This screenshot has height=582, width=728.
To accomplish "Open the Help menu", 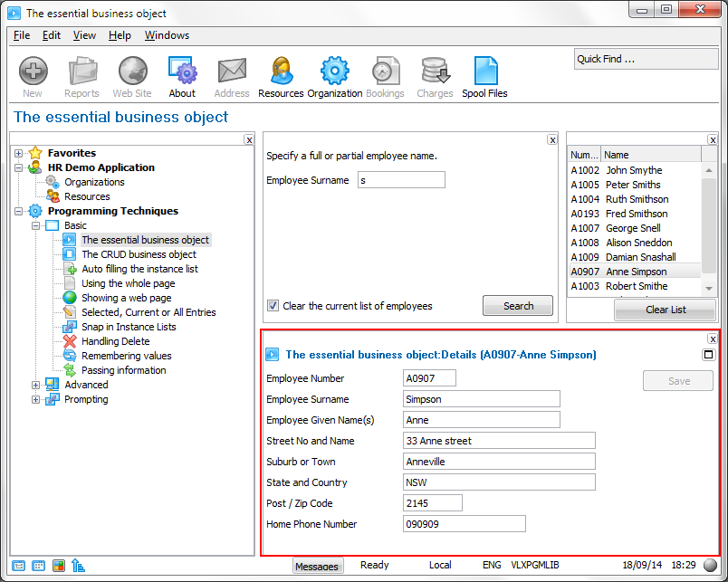I will click(x=120, y=35).
